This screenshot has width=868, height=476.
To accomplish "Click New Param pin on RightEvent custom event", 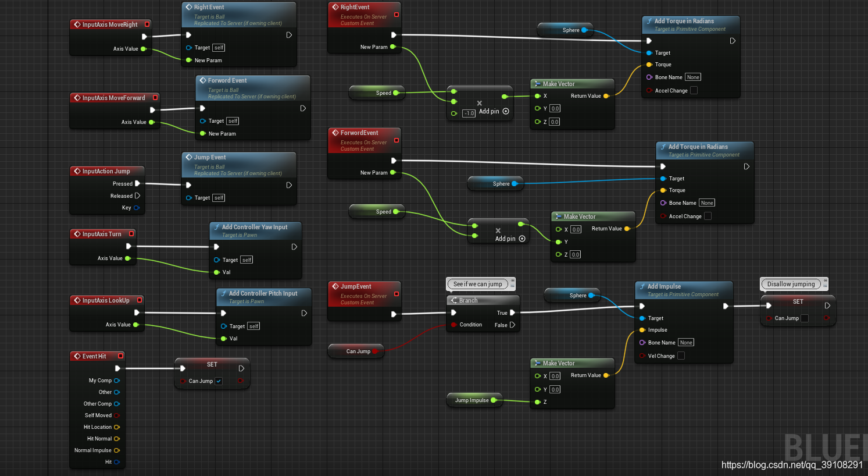I will coord(393,47).
